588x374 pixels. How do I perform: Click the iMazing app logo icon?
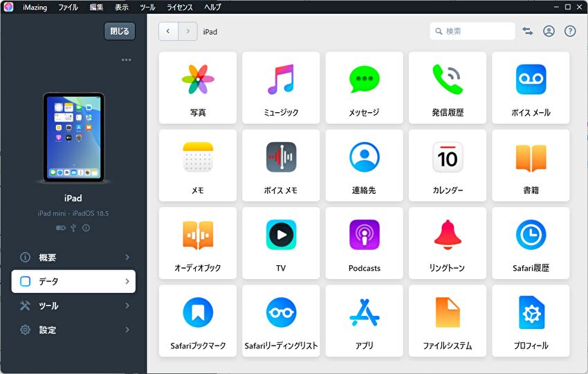point(8,7)
